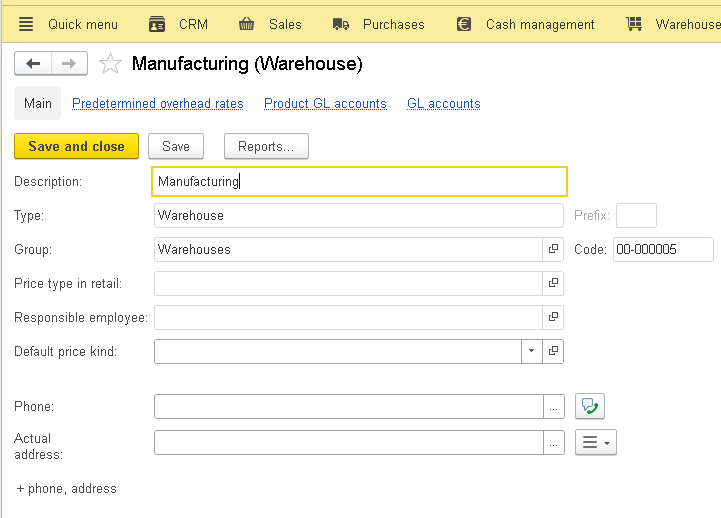Open the Sales section
This screenshot has height=518, width=721.
point(270,24)
